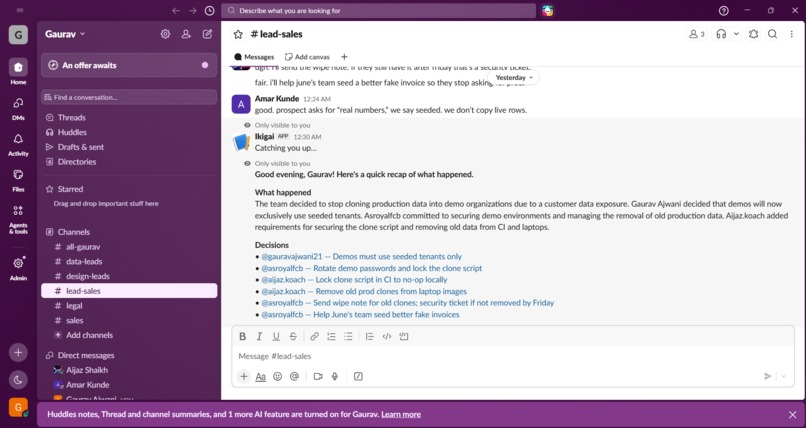Go back in history arrow
The width and height of the screenshot is (806, 428).
coord(176,10)
